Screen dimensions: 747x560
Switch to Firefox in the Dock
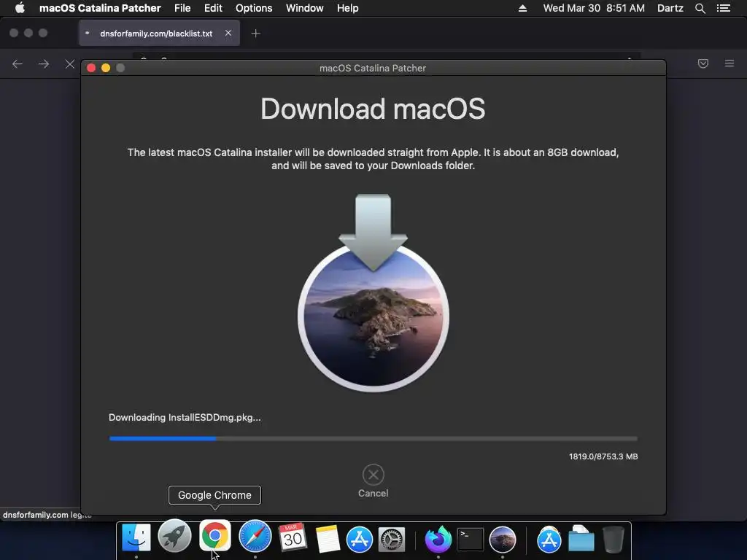(x=438, y=540)
